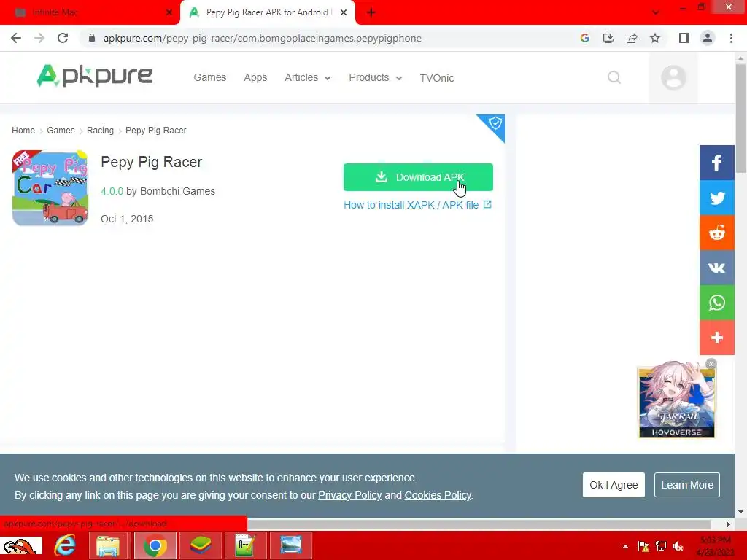Click the network tray icon
This screenshot has height=560, width=747.
coord(661,546)
